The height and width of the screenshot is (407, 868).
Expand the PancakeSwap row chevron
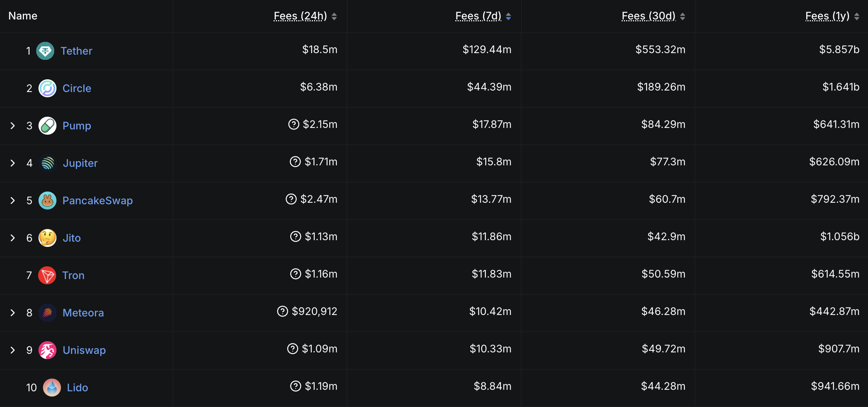tap(13, 201)
